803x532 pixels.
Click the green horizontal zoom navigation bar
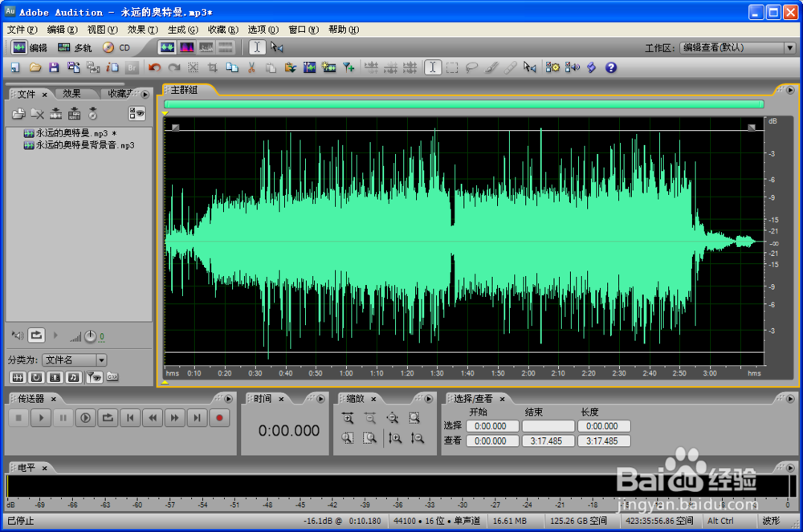pyautogui.click(x=464, y=104)
